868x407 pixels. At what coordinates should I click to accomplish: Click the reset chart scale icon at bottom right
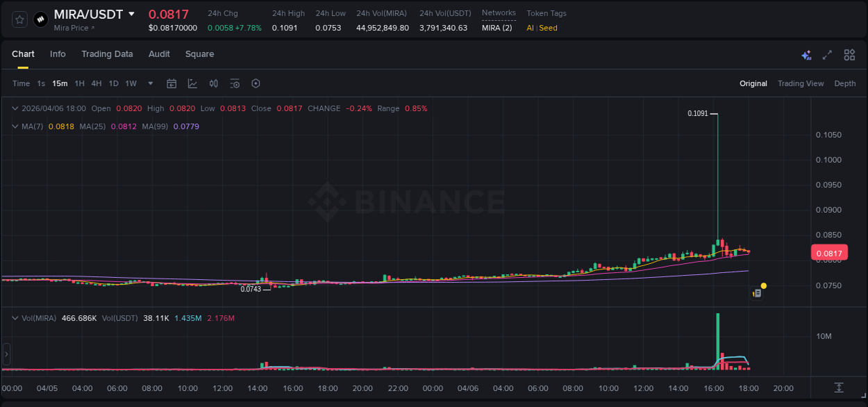839,388
